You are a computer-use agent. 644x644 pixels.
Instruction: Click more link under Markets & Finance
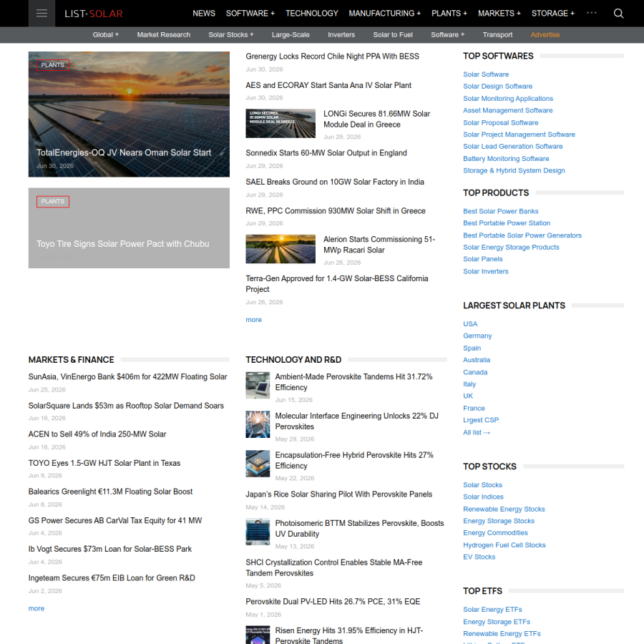[36, 608]
